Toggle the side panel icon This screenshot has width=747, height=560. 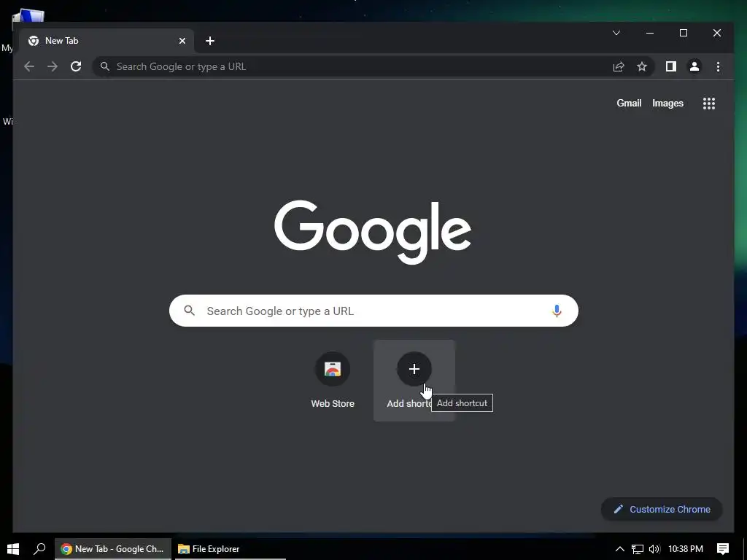(x=671, y=66)
